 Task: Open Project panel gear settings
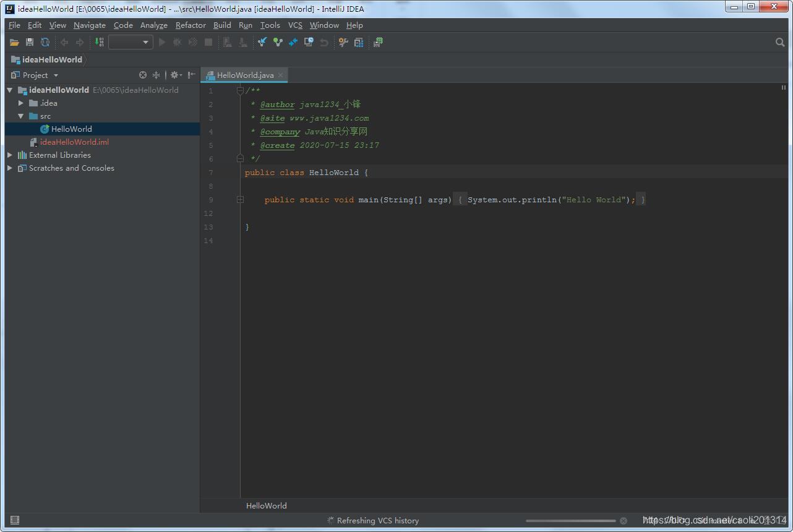(176, 75)
